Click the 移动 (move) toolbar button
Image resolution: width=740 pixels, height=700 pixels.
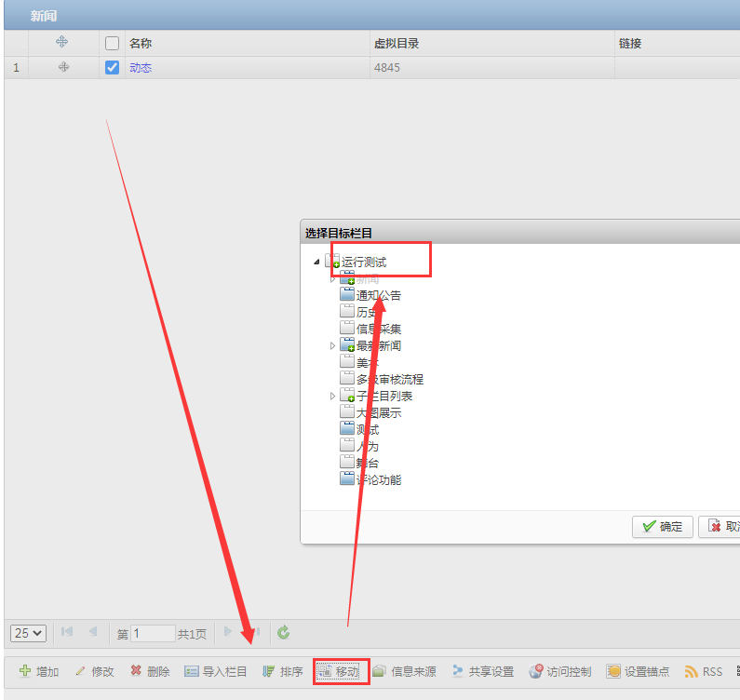340,671
